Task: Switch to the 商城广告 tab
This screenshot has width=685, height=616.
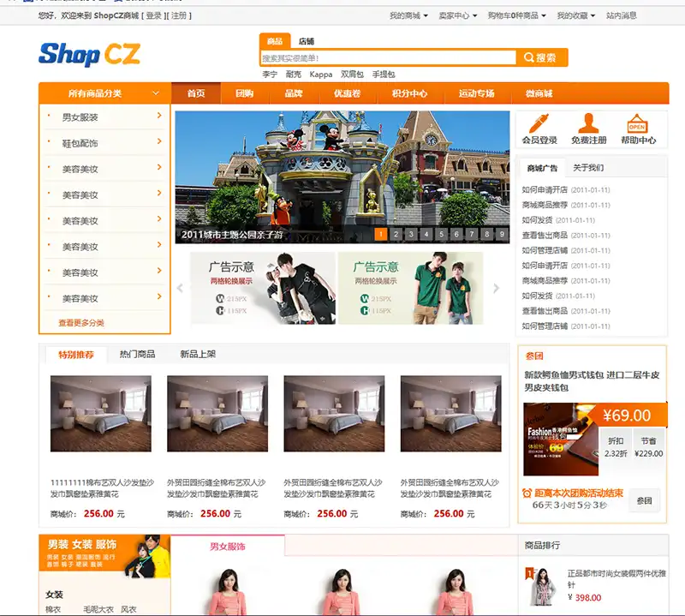Action: pyautogui.click(x=542, y=168)
